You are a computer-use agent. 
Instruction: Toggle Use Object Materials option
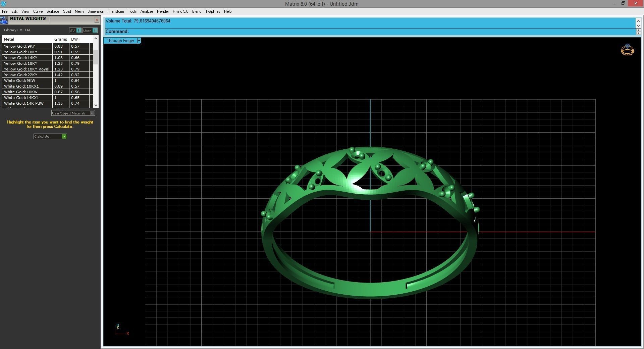(73, 113)
